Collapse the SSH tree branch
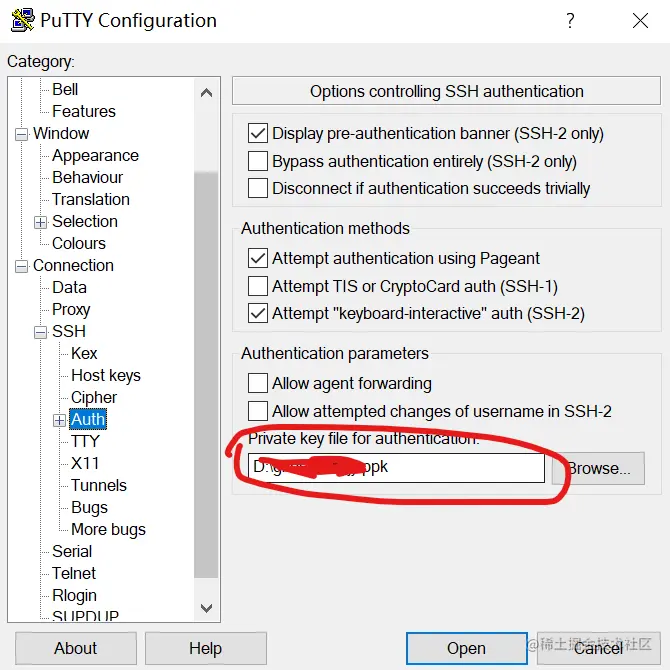This screenshot has width=670, height=670. click(x=41, y=332)
